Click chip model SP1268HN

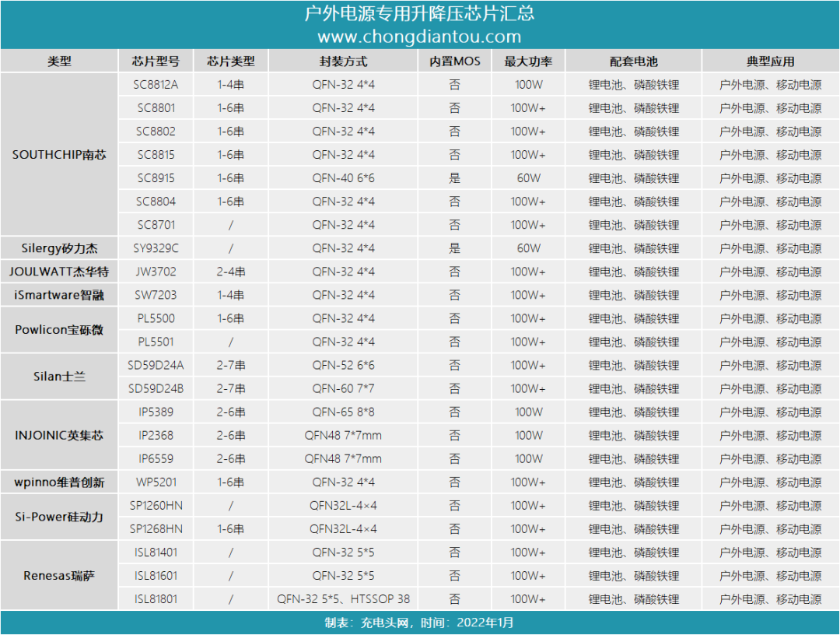coord(156,529)
